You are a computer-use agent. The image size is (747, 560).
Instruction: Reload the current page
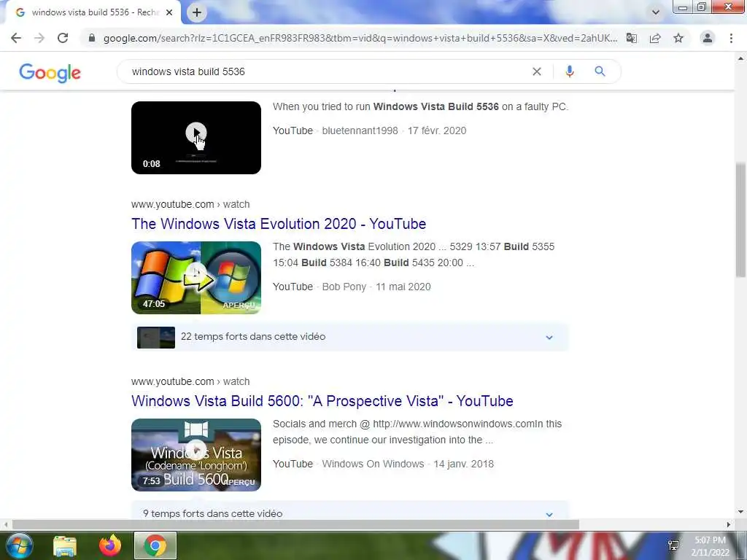(x=63, y=38)
